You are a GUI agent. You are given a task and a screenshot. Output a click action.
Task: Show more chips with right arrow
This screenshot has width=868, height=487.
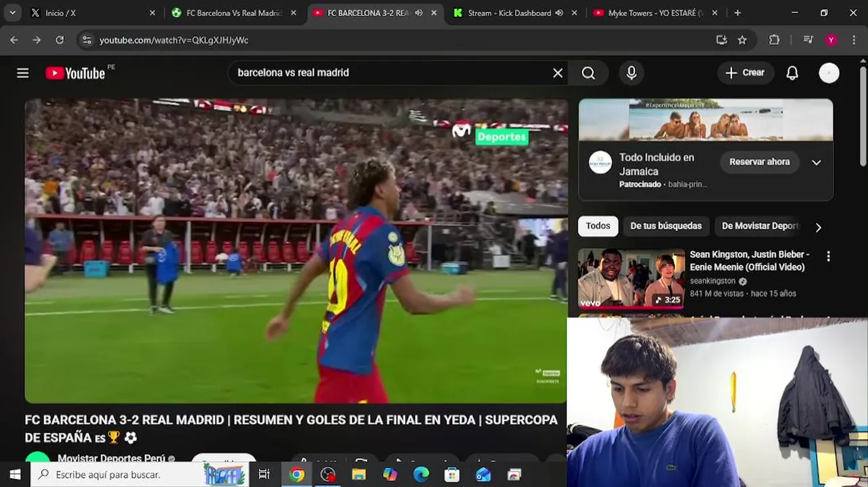pos(818,227)
